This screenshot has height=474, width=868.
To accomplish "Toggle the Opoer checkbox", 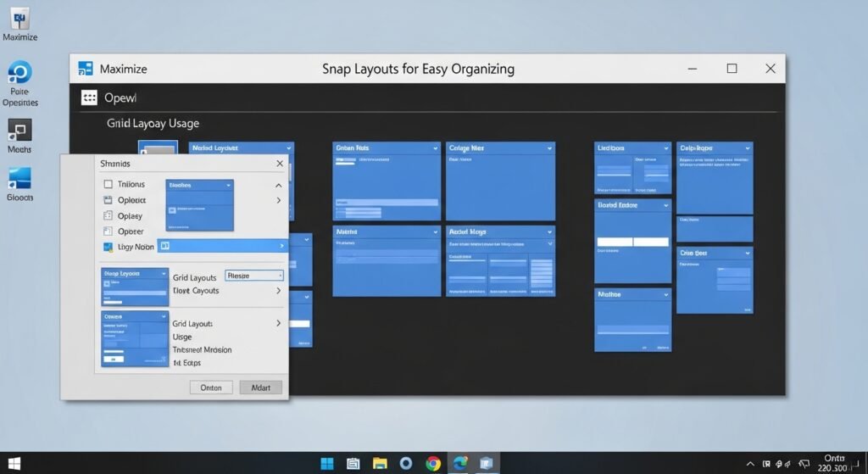I will (108, 231).
